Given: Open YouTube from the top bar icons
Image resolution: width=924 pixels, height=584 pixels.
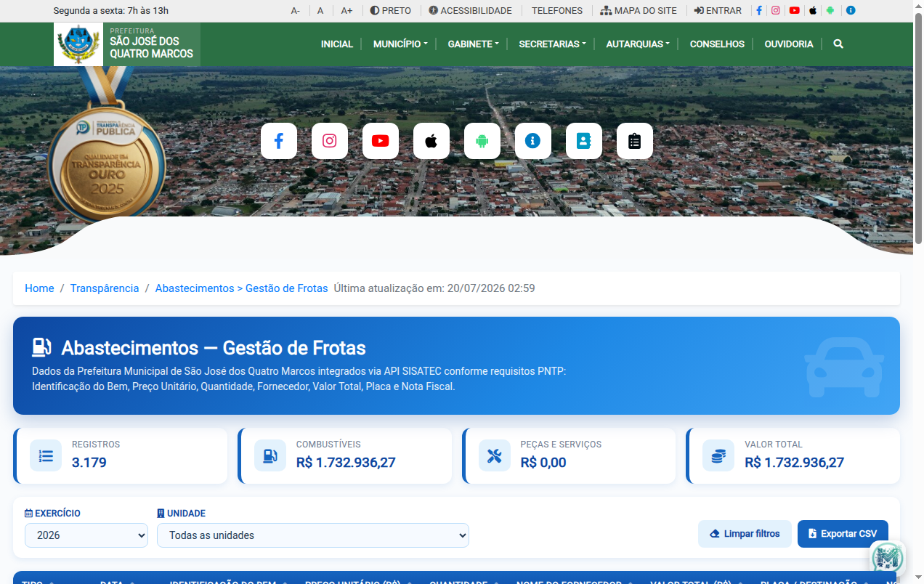Looking at the screenshot, I should tap(795, 11).
